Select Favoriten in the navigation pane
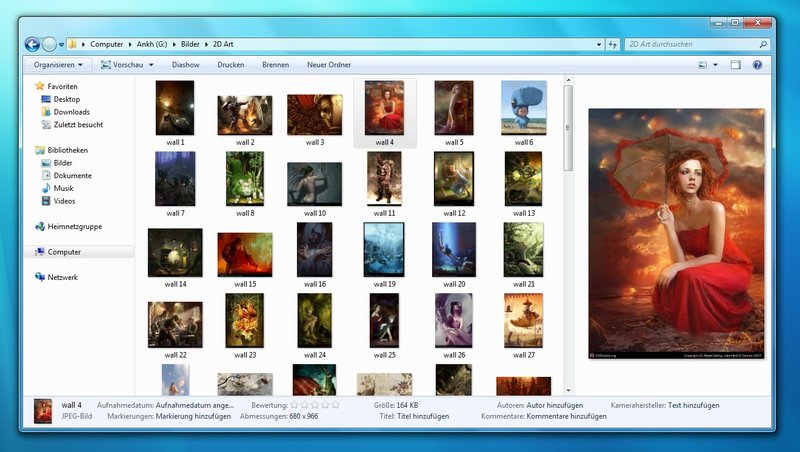 (x=56, y=86)
